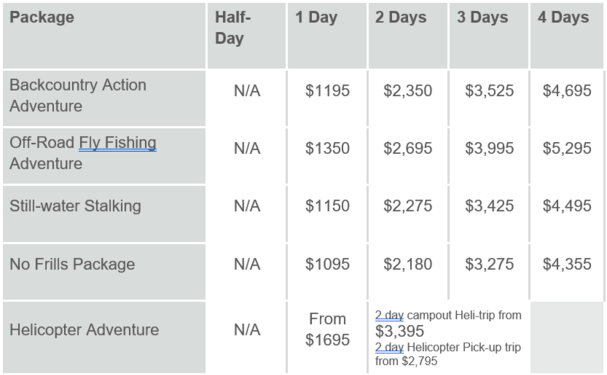Image resolution: width=607 pixels, height=375 pixels.
Task: Click the $5,295 four-day fly fishing price
Action: click(567, 148)
